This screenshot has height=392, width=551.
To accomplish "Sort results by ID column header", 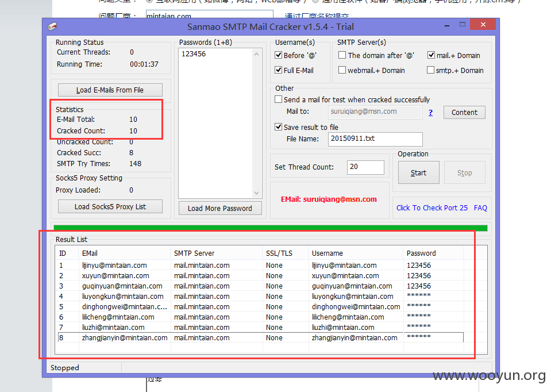I will [x=67, y=253].
